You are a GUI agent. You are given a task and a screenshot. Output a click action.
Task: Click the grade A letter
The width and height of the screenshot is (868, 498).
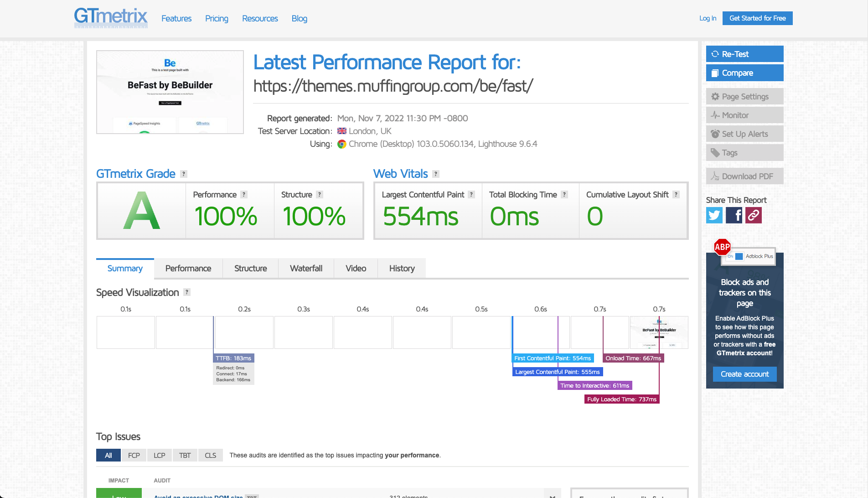(x=142, y=211)
